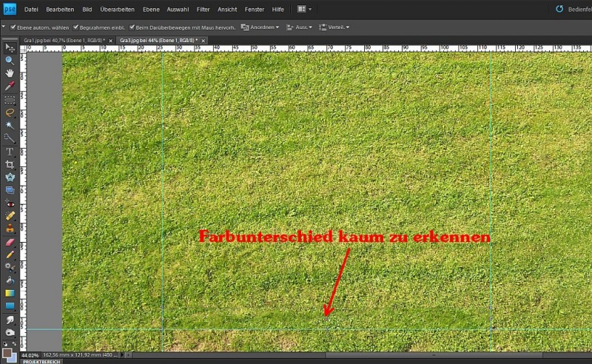Open the Ansicht menu
Screen dimensions: 592x364
(x=227, y=10)
